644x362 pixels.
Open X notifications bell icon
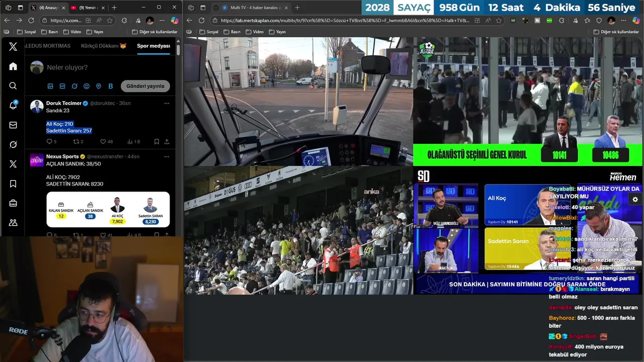(x=13, y=105)
